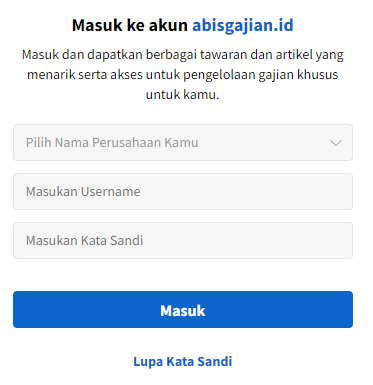373x385 pixels.
Task: Select the username text box
Action: (183, 192)
